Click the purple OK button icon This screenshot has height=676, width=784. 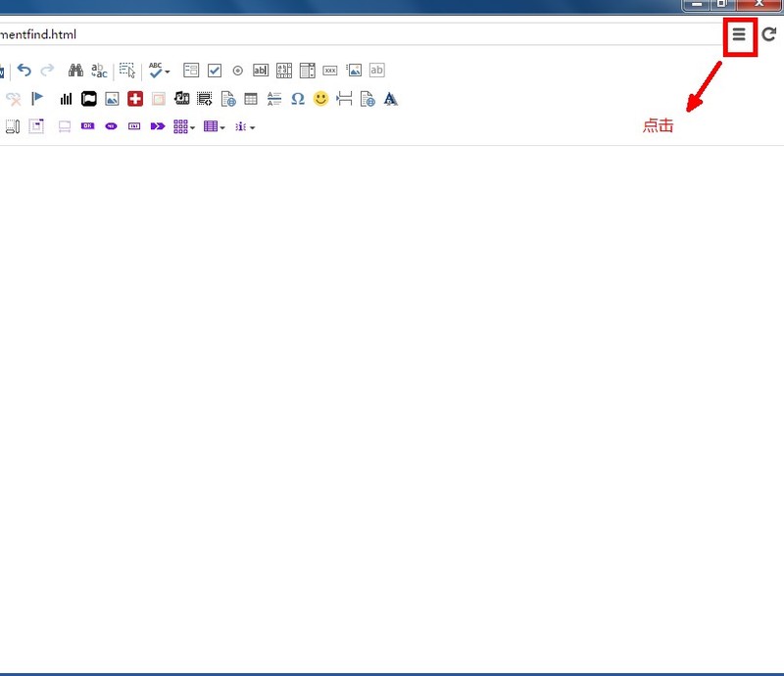click(x=87, y=126)
